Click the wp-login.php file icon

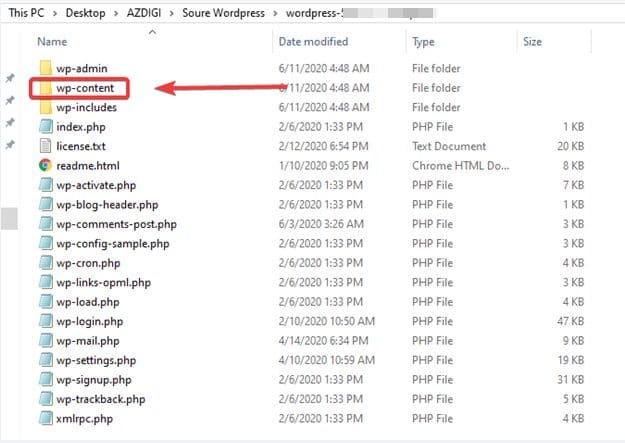point(45,322)
